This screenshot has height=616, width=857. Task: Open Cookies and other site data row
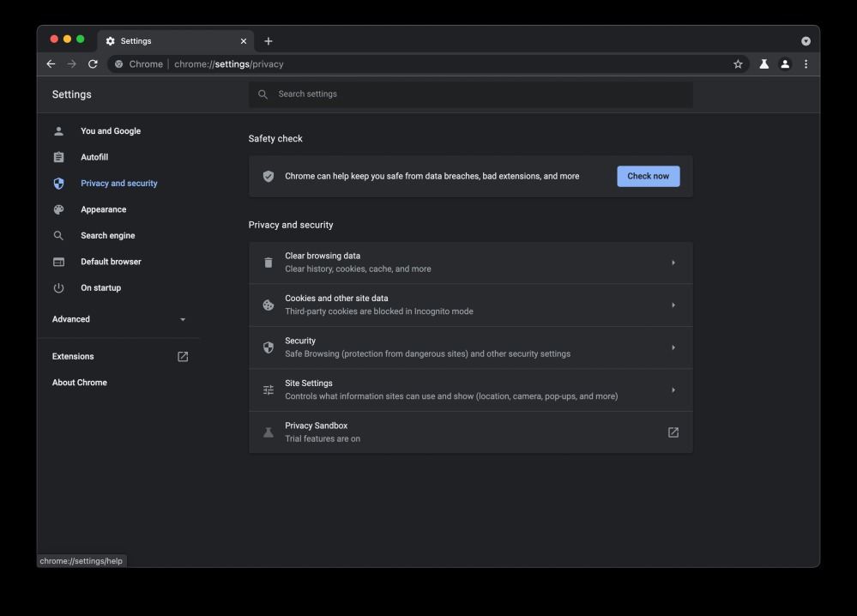(470, 305)
